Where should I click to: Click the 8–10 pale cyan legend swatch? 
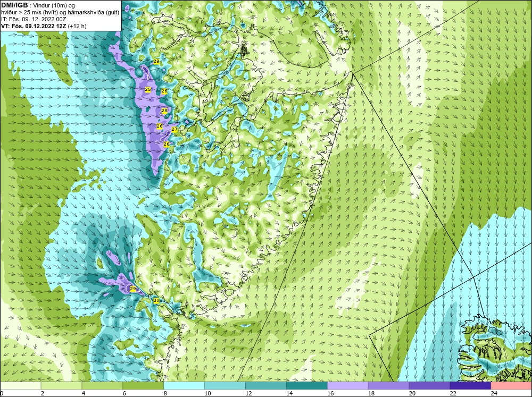[x=184, y=386]
